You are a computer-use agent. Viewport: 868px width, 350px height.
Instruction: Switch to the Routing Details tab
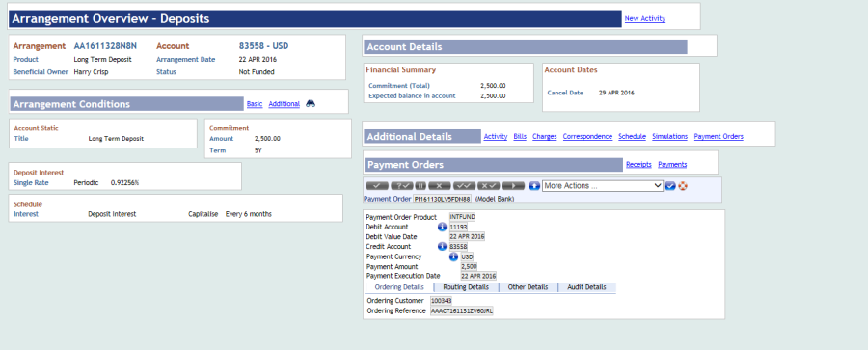[466, 287]
